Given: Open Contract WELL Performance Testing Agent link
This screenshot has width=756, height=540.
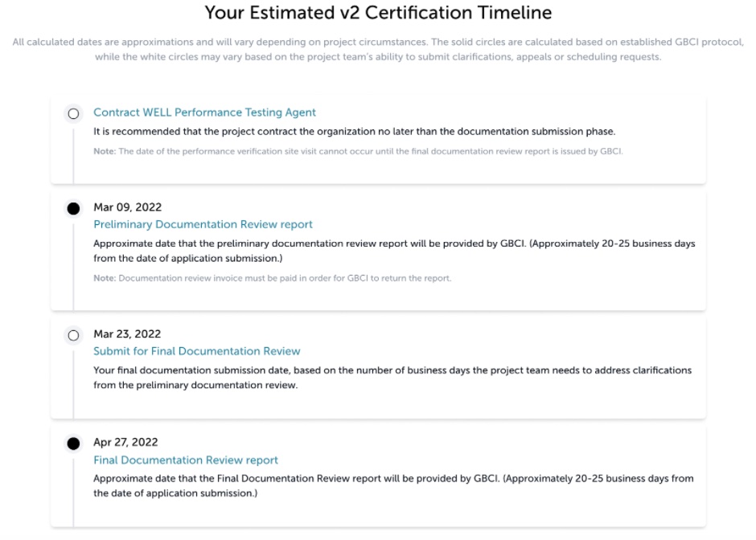Looking at the screenshot, I should click(204, 112).
